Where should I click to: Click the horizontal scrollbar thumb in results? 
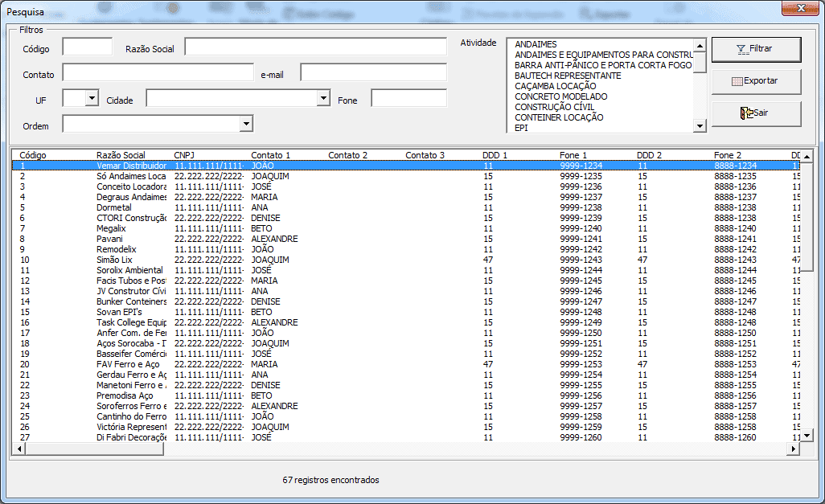point(95,449)
